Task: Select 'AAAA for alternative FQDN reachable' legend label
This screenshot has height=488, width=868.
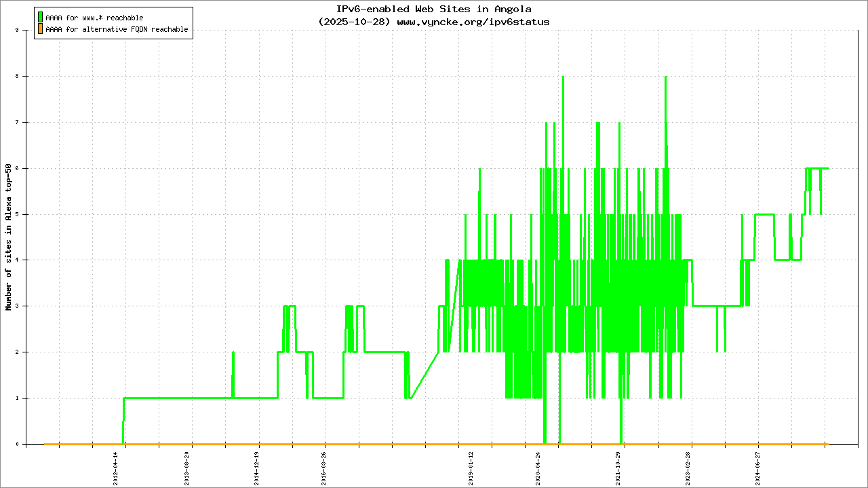Action: click(x=117, y=30)
